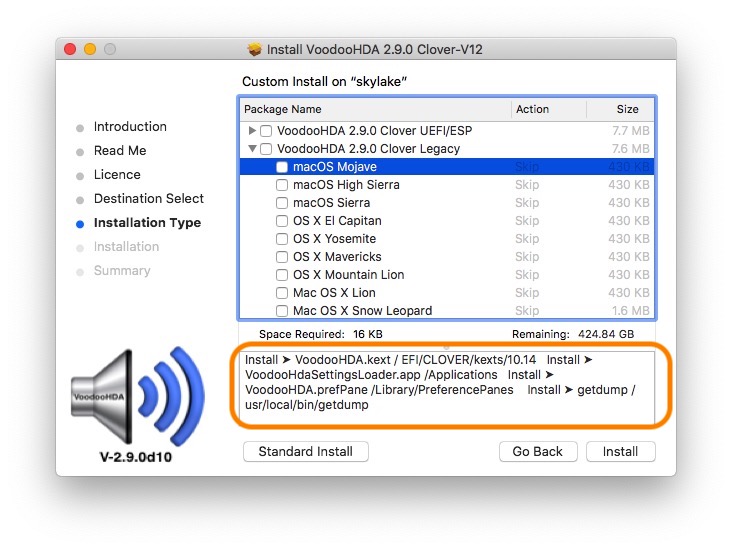The width and height of the screenshot is (732, 550).
Task: Click the '1.6 MB' Snow Leopard size
Action: (631, 311)
